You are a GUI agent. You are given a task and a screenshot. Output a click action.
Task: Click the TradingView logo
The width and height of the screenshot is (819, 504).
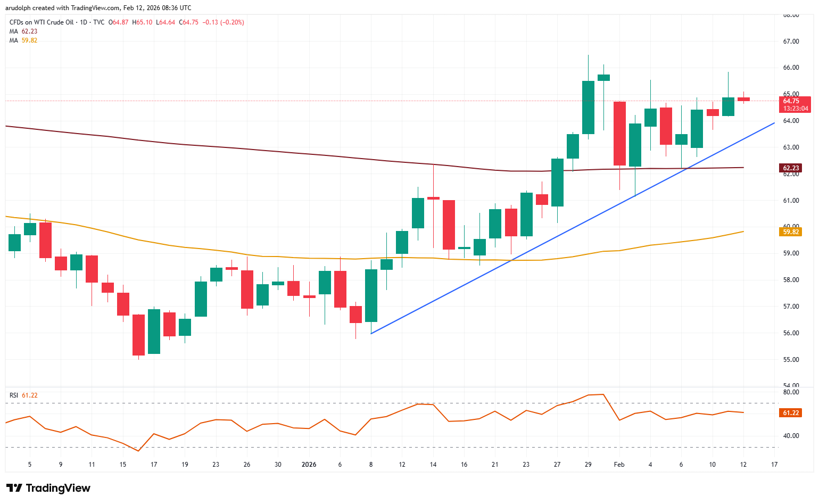point(48,488)
